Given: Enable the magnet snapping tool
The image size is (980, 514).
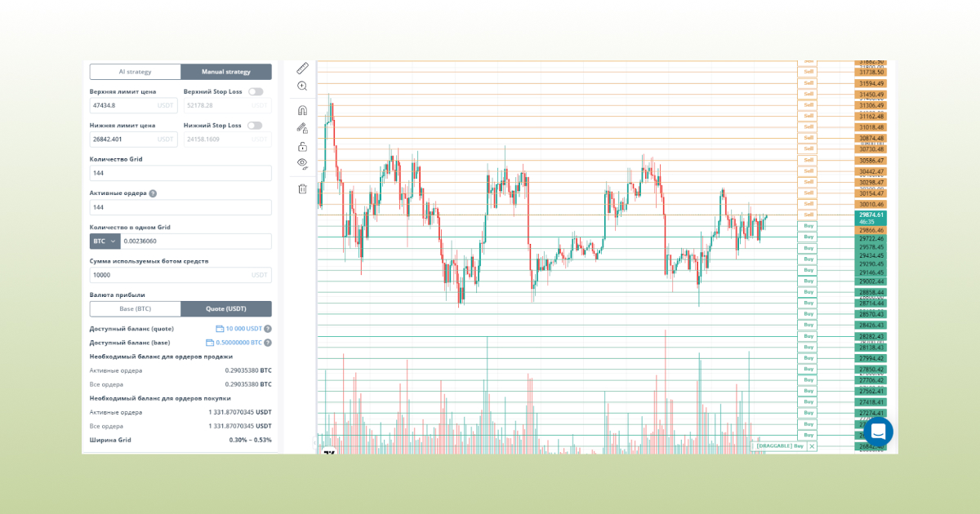Looking at the screenshot, I should (x=302, y=110).
